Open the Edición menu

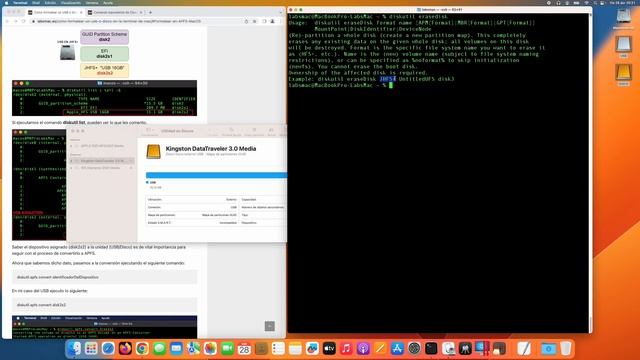coord(50,2)
